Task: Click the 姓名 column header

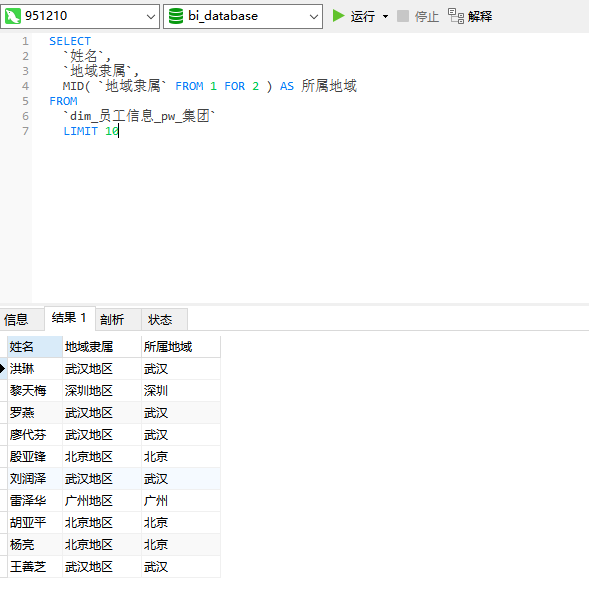Action: click(35, 347)
